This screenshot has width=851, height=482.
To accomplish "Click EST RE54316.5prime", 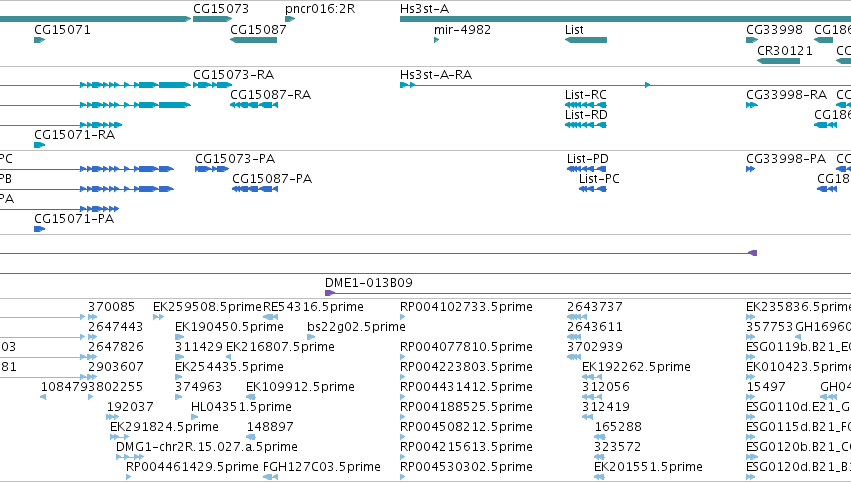I will 313,307.
